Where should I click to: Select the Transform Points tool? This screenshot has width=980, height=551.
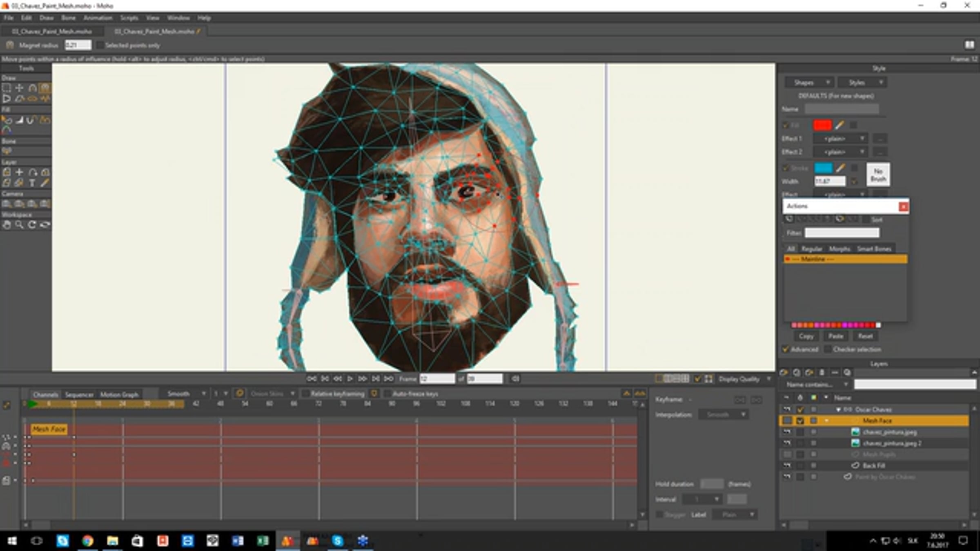(19, 87)
